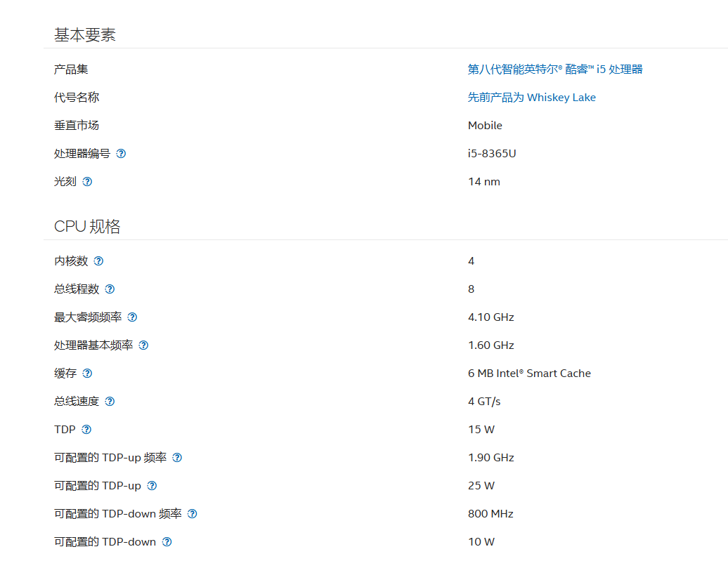Open the help icon on the 可配置的 TDP-down row with 10 W
Viewport: 728px width, 561px height.
click(x=167, y=541)
